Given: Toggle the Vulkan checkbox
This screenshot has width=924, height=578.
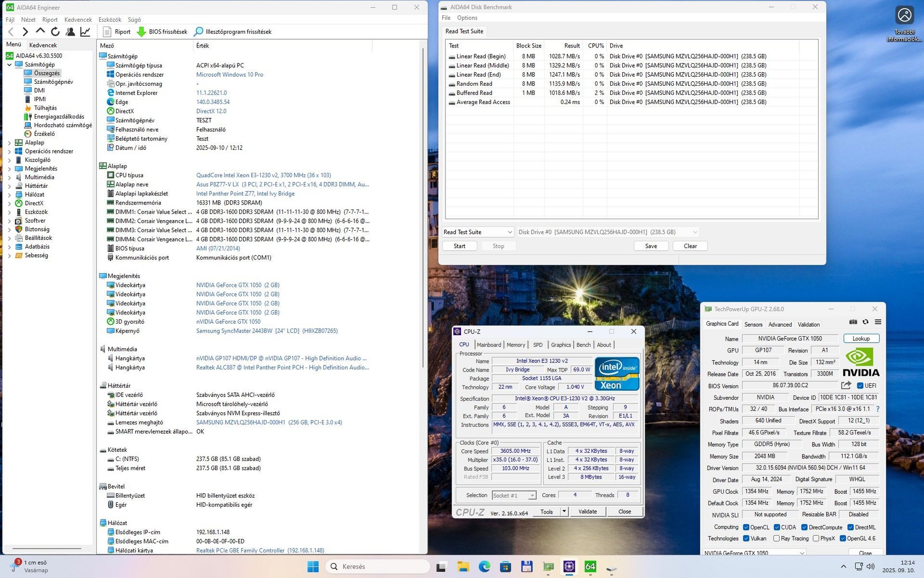Looking at the screenshot, I should tap(746, 539).
